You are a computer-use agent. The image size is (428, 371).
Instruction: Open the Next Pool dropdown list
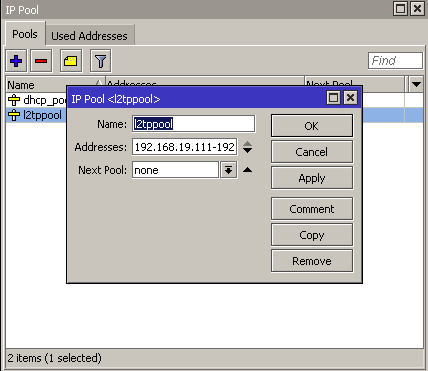point(228,170)
